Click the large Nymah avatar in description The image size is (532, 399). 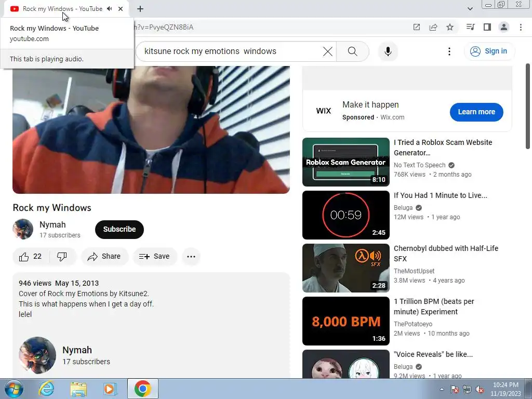coord(37,355)
